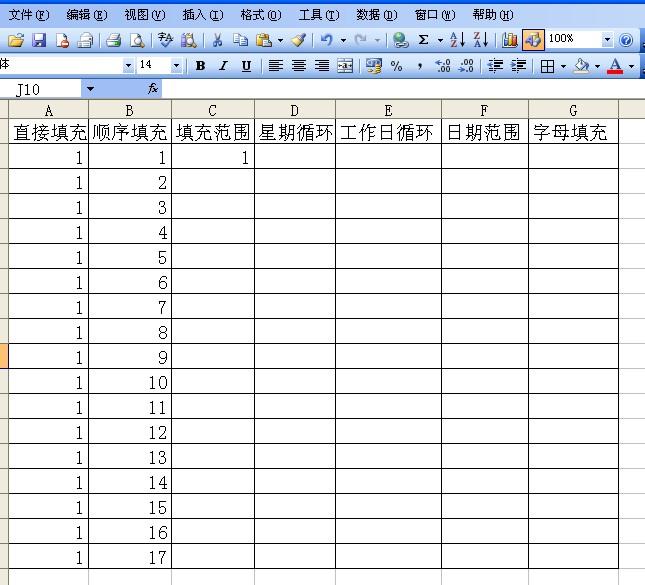Select cell with header 星期循环

coord(295,132)
